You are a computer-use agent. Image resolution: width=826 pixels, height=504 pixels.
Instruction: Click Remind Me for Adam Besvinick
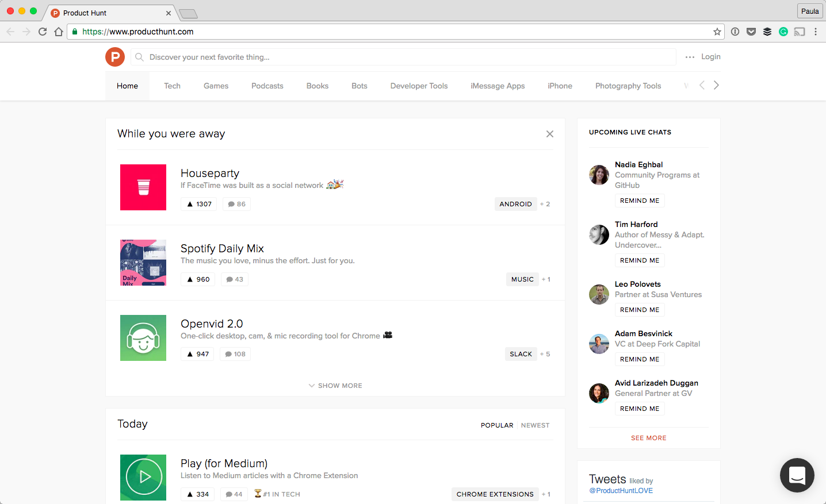tap(640, 359)
